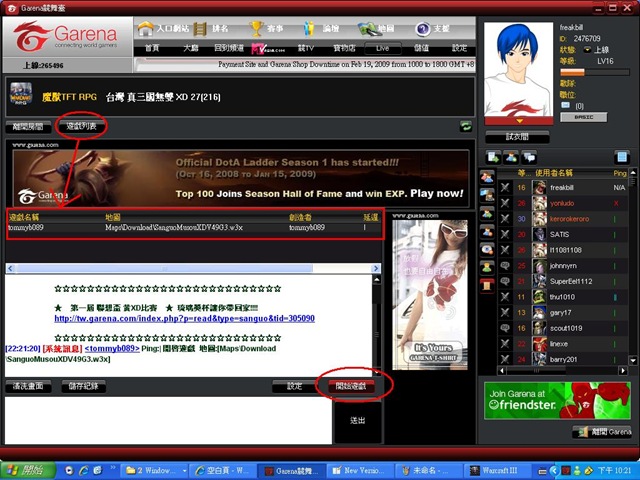
Task: Click the person-with-orange-badge sidebar icon
Action: point(487,231)
